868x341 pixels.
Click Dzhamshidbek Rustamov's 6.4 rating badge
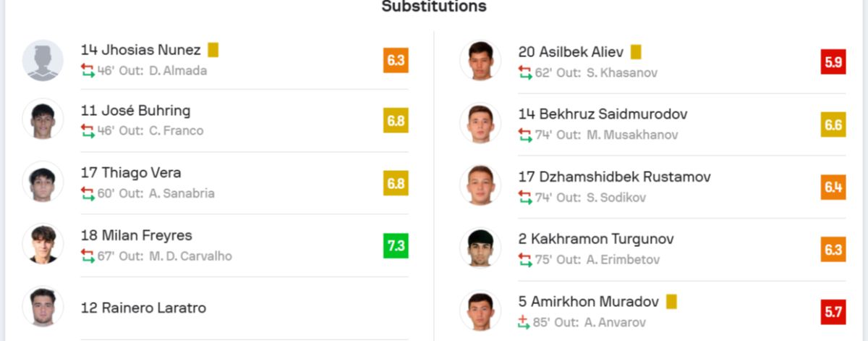point(833,187)
